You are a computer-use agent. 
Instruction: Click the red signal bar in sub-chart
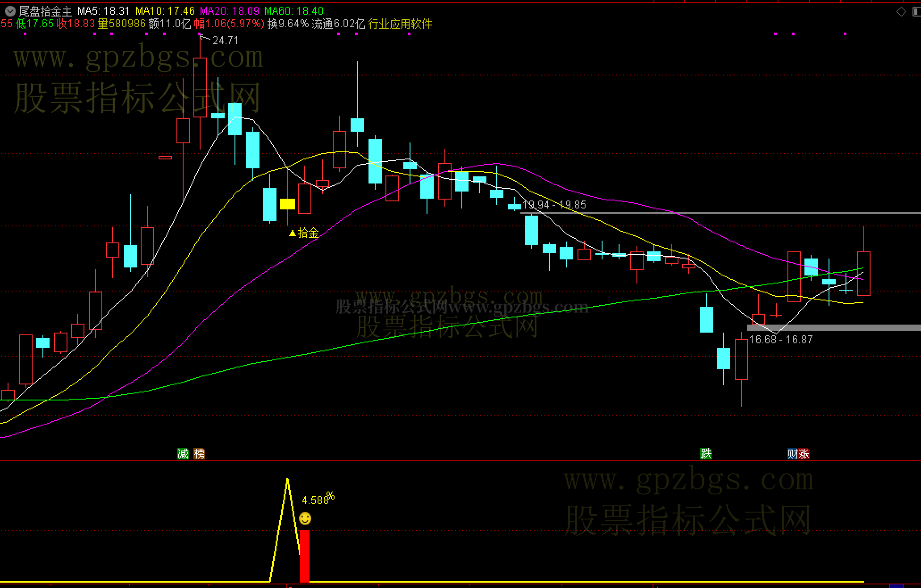tap(305, 556)
